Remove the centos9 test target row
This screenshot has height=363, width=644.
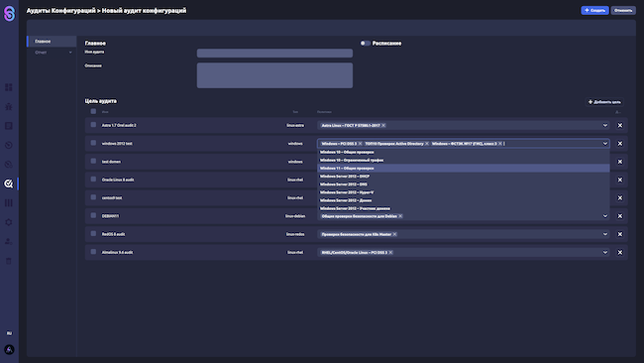click(620, 197)
